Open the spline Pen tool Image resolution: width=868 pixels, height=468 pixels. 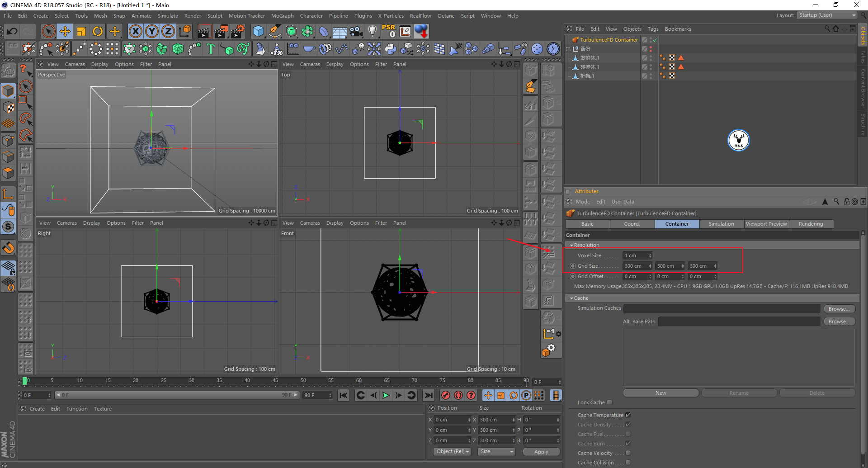[x=275, y=31]
